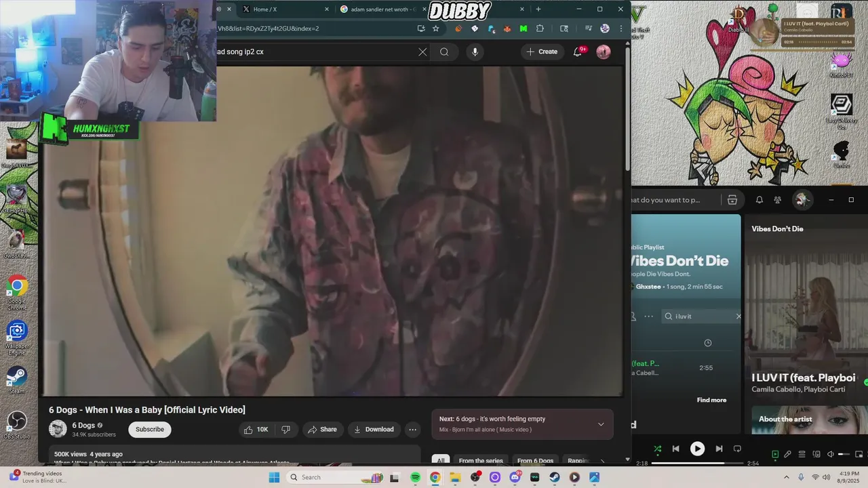Disable shuffle in Spotify
This screenshot has height=488, width=868.
(657, 449)
